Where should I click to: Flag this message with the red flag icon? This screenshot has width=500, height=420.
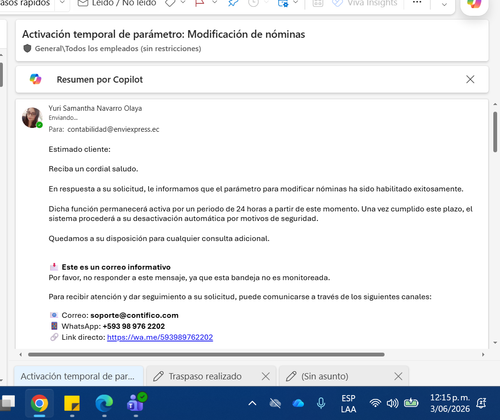click(x=199, y=3)
